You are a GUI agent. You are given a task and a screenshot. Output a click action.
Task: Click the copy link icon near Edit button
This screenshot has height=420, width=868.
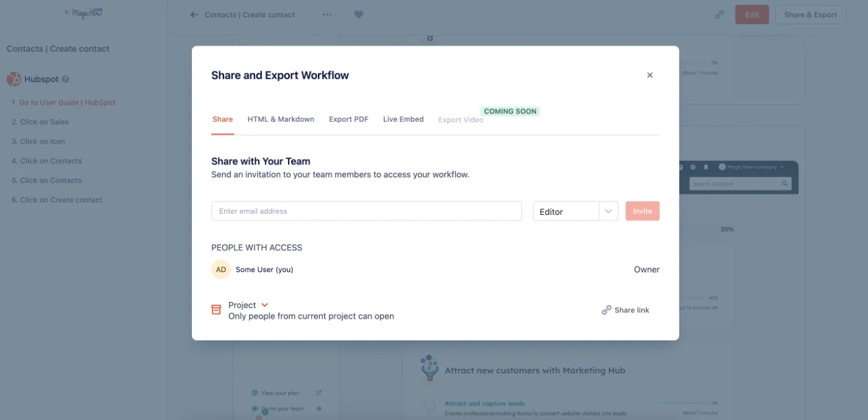pyautogui.click(x=719, y=13)
